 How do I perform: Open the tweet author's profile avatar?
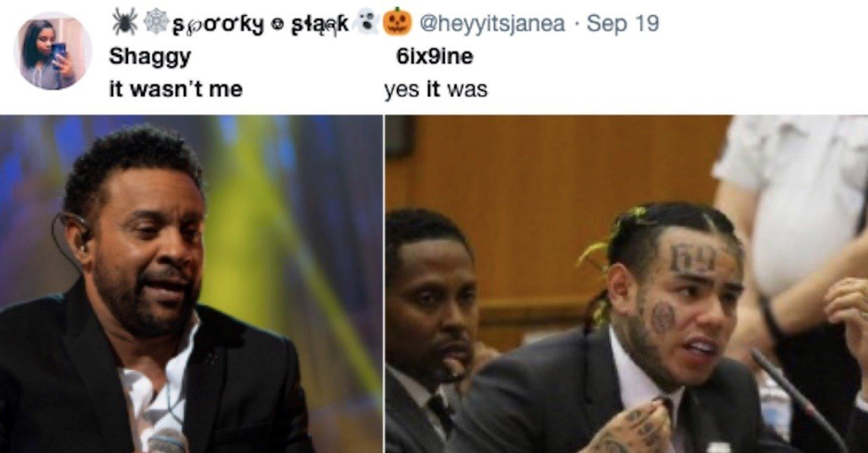[x=53, y=52]
